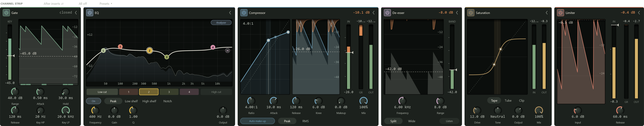The image size is (644, 126).
Task: Switch the After inserts routing option
Action: tap(54, 3)
